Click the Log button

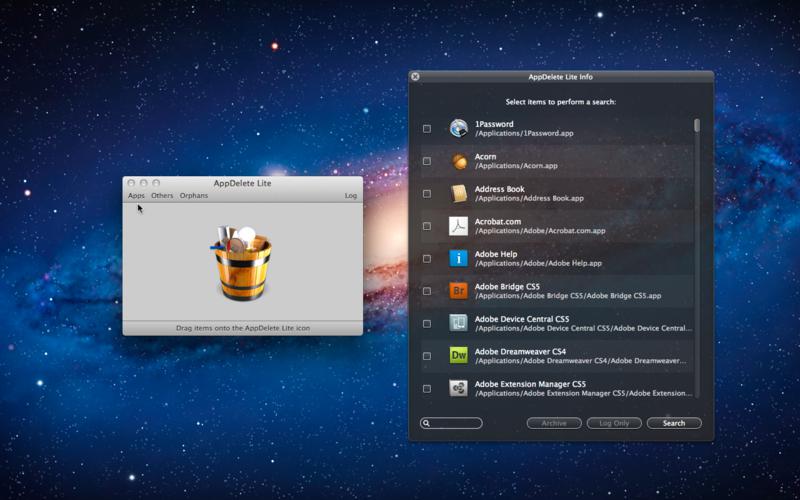[350, 196]
